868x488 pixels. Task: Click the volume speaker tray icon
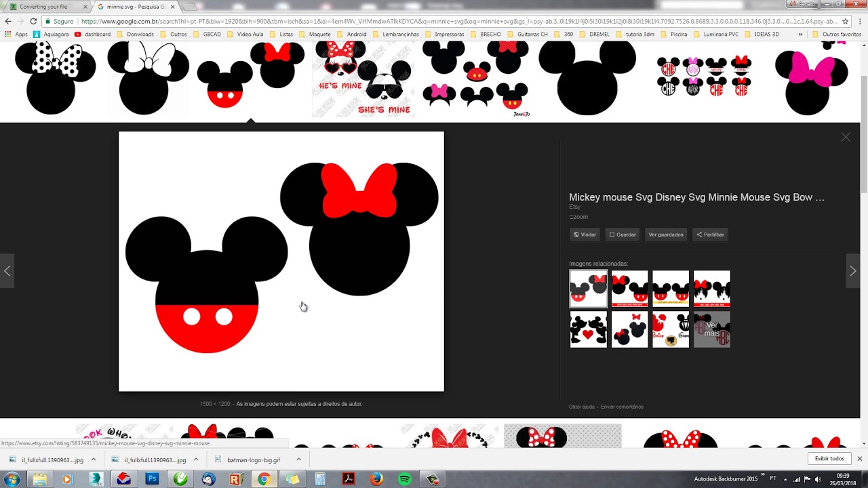[818, 479]
